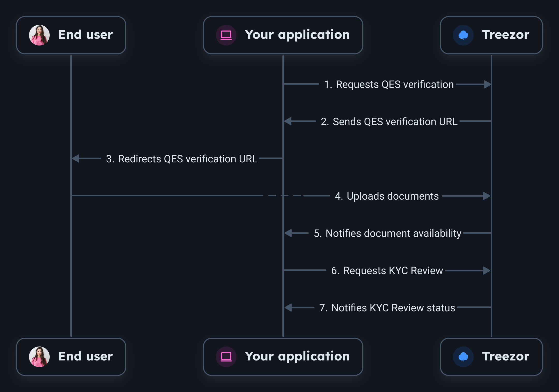Click step "2. Sends QES verification URL"
This screenshot has height=392, width=559.
click(389, 122)
